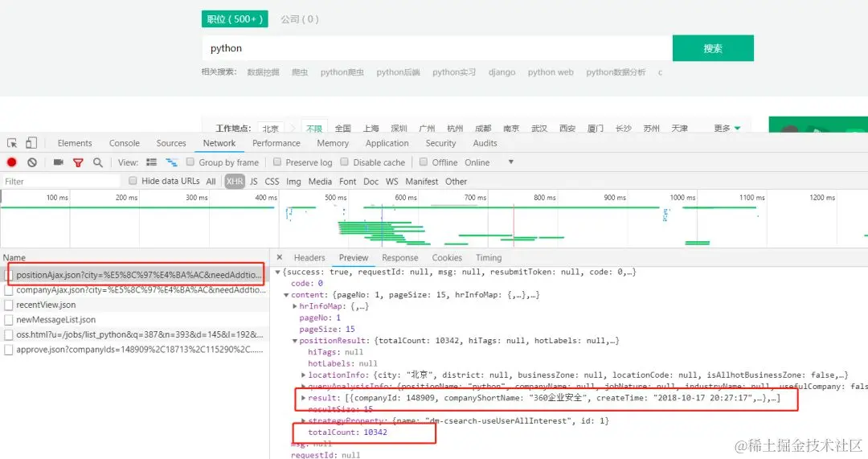This screenshot has height=459, width=868.
Task: View the Response tab
Action: coord(400,257)
